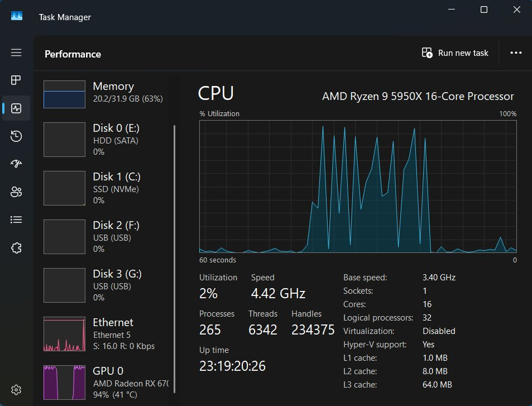Go to the Processes page icon
Image resolution: width=532 pixels, height=406 pixels.
16,80
